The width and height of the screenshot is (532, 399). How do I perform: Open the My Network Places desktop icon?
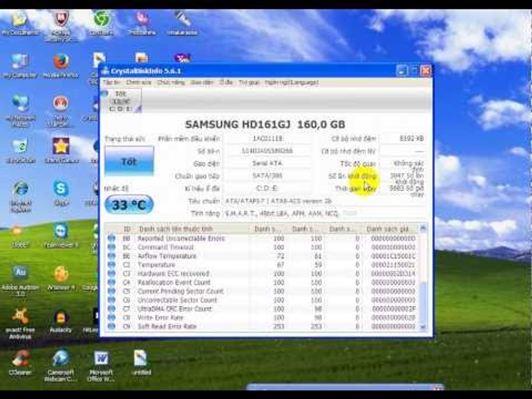[21, 110]
